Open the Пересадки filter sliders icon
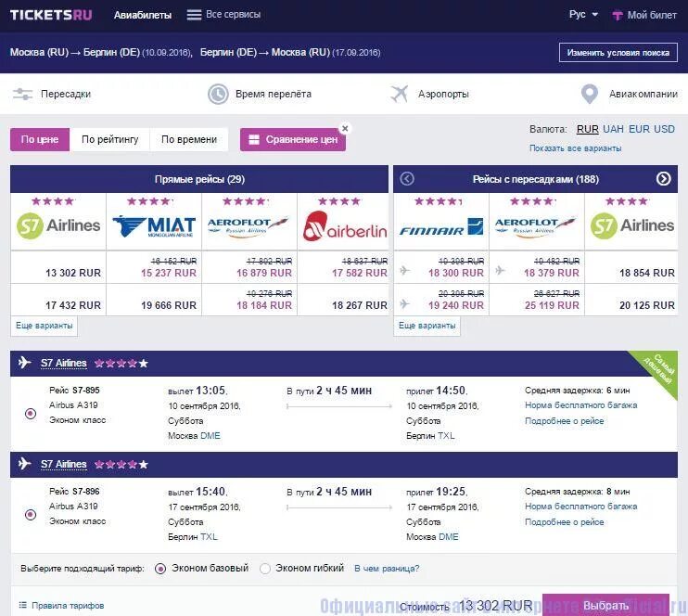The height and width of the screenshot is (616, 688). [x=22, y=94]
